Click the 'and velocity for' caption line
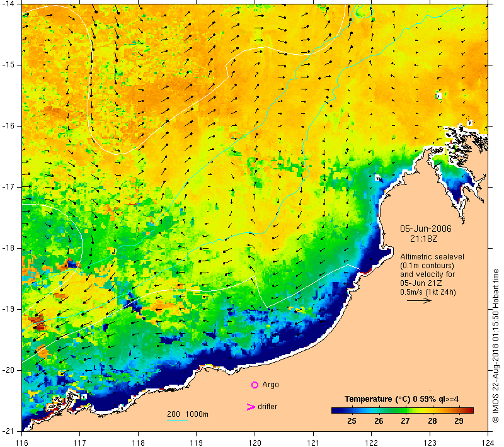Screen dimensions: 504x447 428,274
